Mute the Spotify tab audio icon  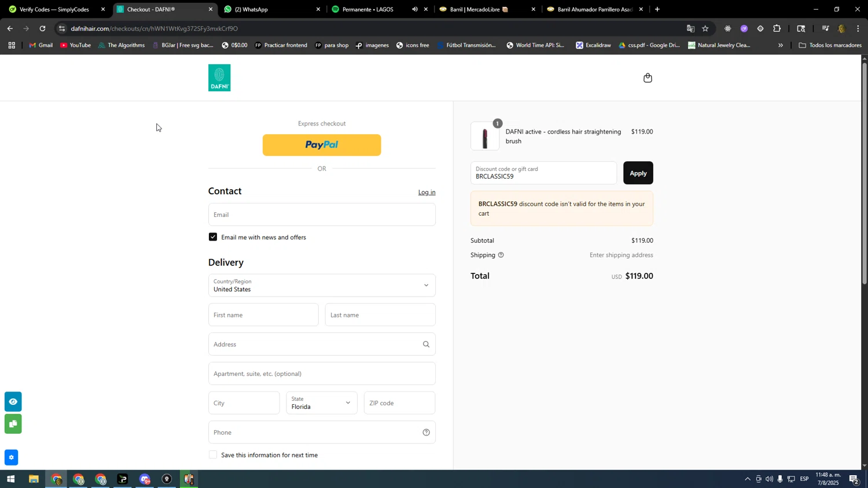[x=414, y=9]
